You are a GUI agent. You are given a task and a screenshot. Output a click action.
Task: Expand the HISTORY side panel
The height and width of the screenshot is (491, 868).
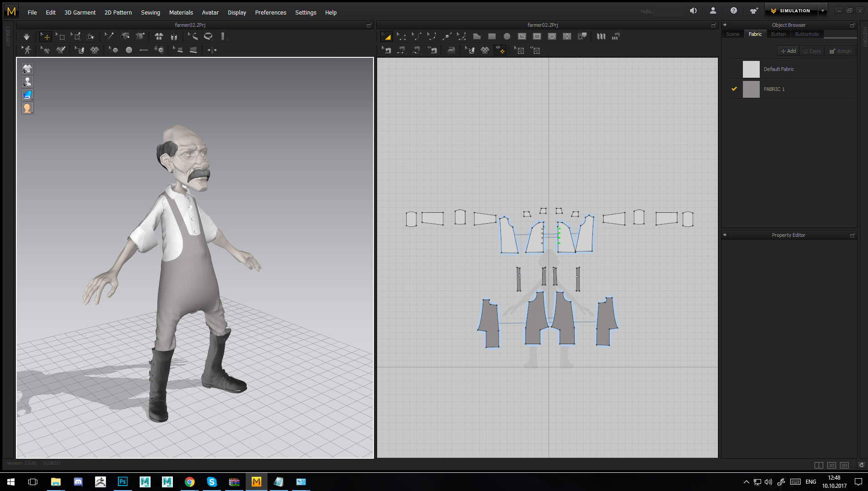coord(865,36)
